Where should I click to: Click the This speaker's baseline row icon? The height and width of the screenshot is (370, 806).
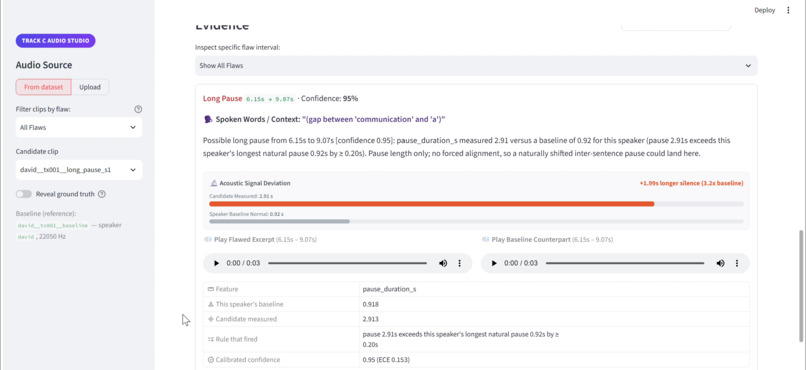(x=211, y=304)
